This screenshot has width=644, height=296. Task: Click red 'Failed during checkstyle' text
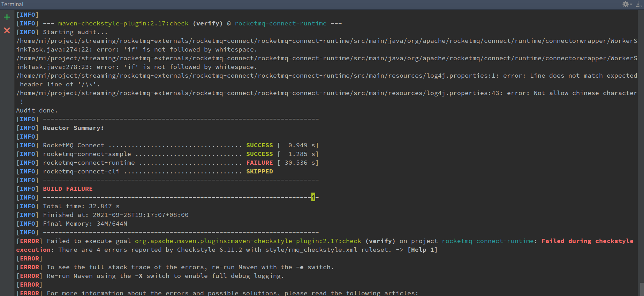588,241
